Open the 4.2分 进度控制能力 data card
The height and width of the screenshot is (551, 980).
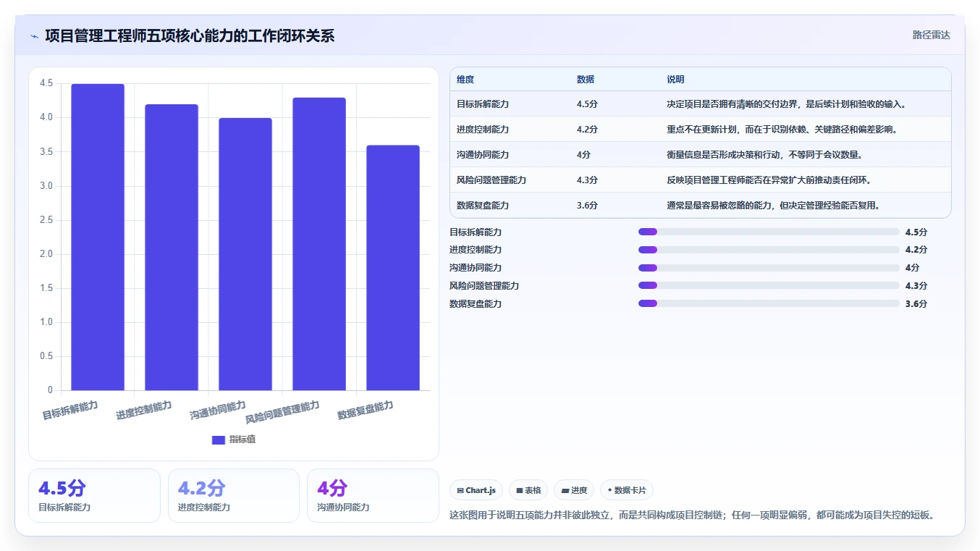(x=234, y=495)
